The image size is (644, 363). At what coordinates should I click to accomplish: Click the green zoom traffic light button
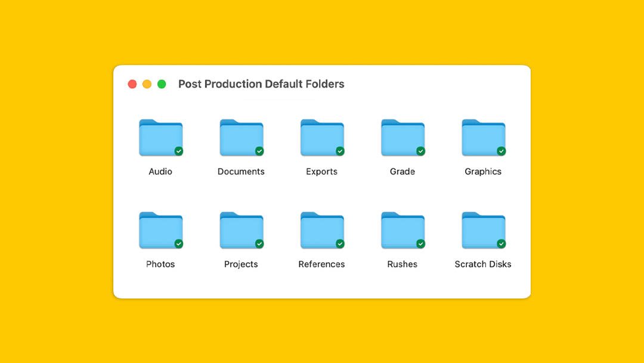coord(160,84)
